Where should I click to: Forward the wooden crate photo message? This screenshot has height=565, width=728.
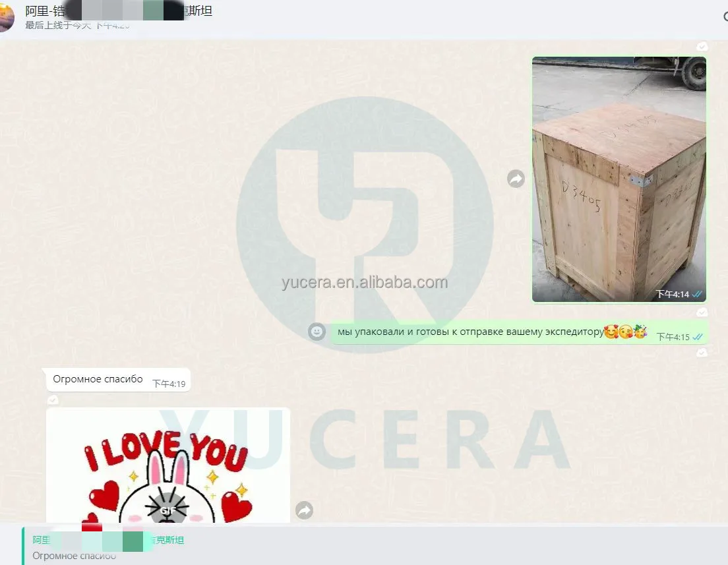click(516, 179)
